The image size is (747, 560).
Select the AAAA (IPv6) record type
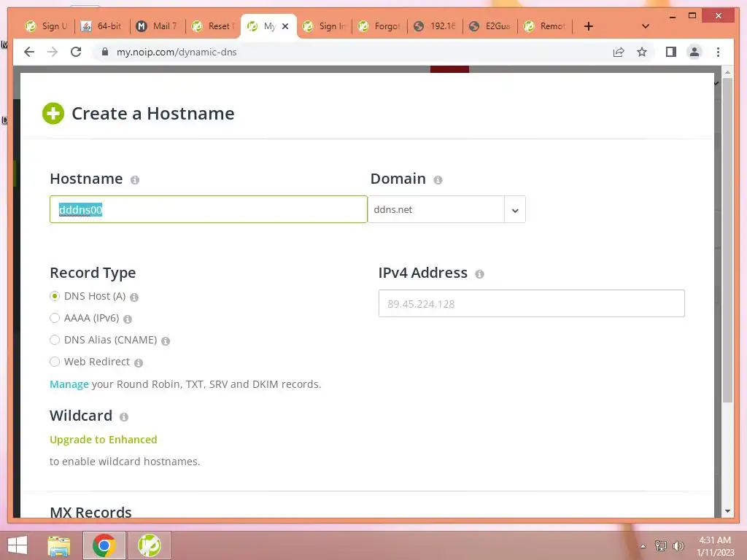[x=55, y=318]
